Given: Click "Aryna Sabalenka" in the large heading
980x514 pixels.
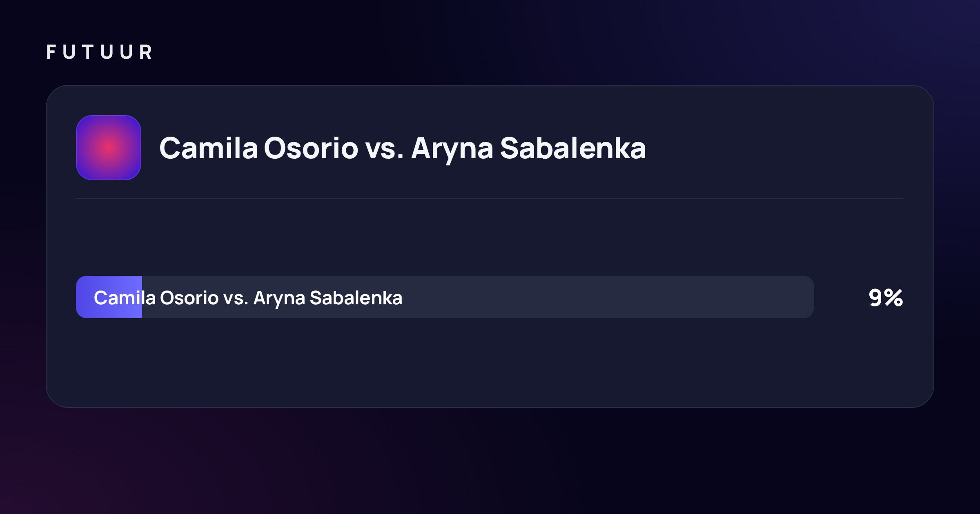Looking at the screenshot, I should (529, 148).
